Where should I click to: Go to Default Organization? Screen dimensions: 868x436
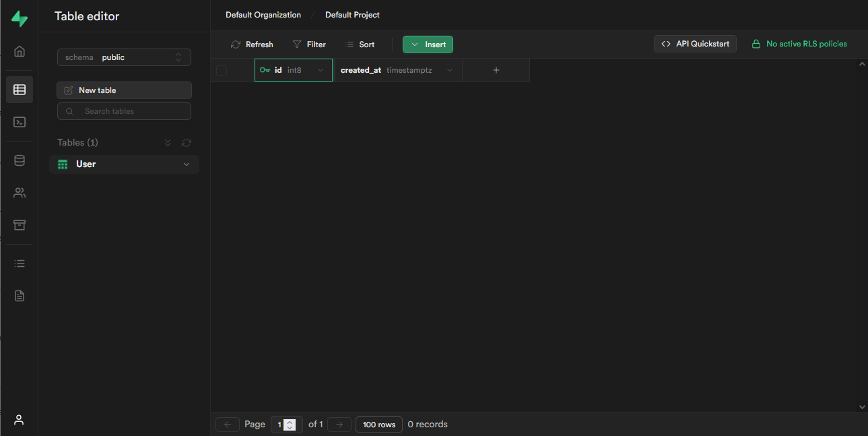[x=263, y=14]
